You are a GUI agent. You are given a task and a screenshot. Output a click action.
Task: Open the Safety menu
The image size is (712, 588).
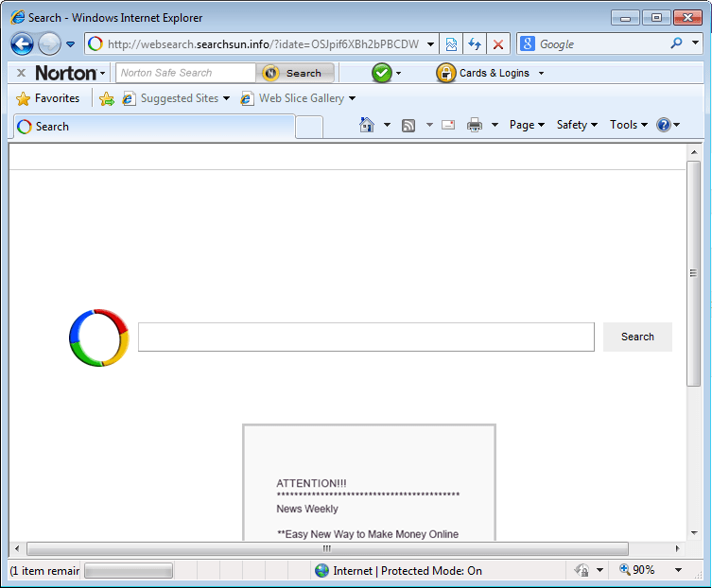click(577, 125)
